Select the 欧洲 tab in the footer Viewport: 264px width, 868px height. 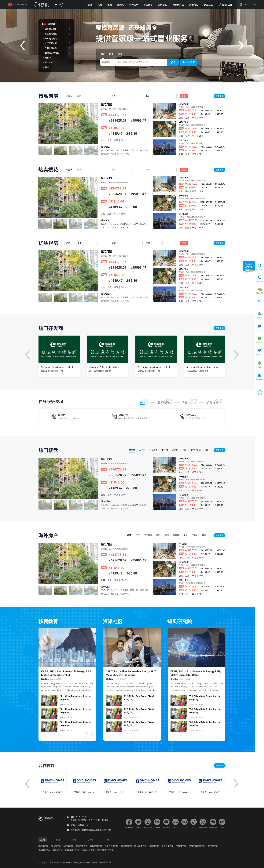pos(58,840)
